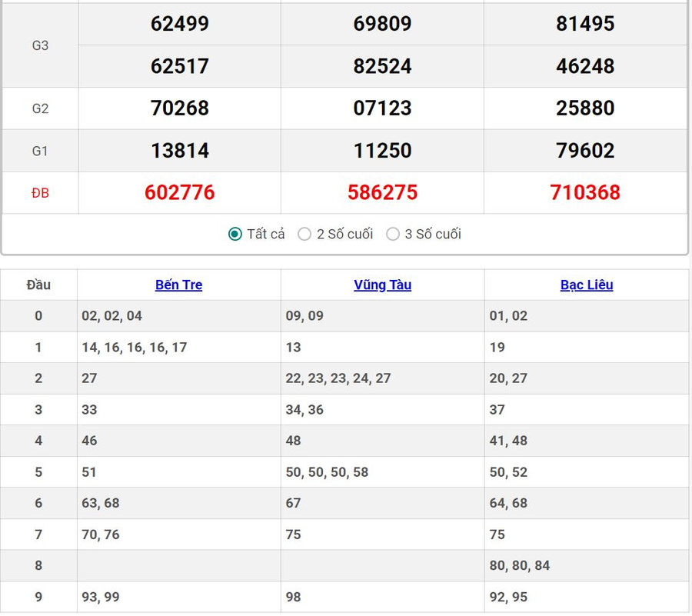Select the cell showing 80, 80, 84
This screenshot has width=692, height=616.
[x=520, y=565]
